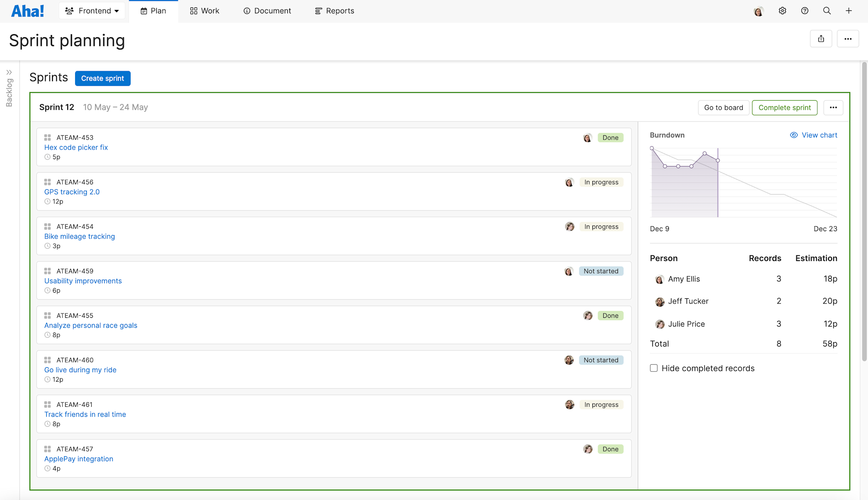Enable Hide completed records
The width and height of the screenshot is (868, 500).
click(654, 368)
